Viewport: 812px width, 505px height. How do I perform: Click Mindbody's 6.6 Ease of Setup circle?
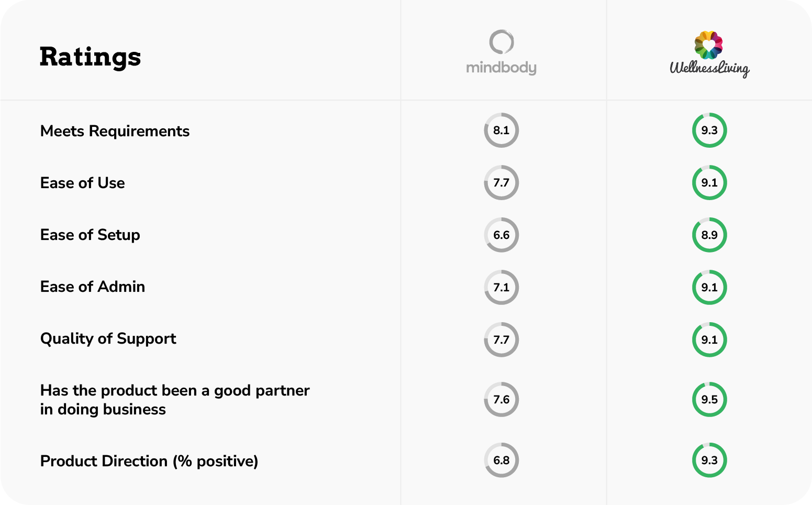point(501,235)
